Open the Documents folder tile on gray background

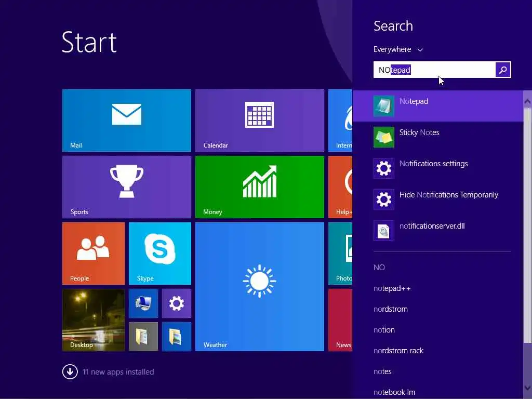143,337
